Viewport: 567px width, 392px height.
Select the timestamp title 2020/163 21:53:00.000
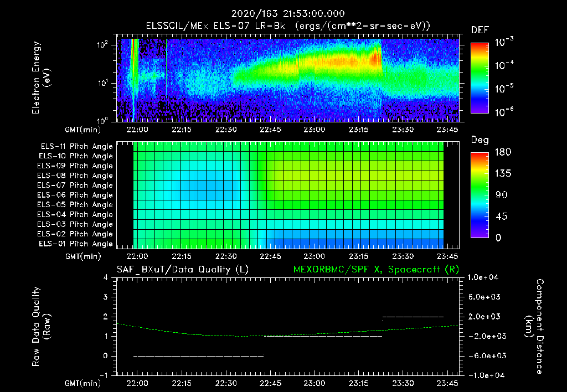tap(288, 14)
